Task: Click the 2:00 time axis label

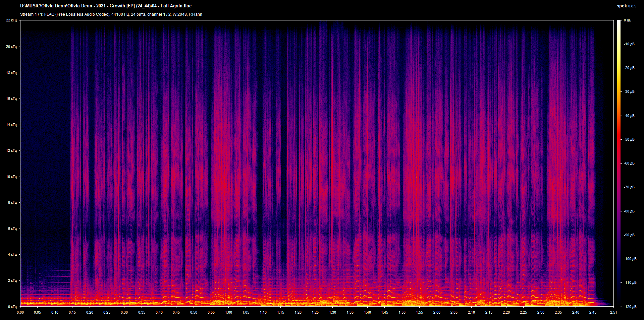Action: 437,312
